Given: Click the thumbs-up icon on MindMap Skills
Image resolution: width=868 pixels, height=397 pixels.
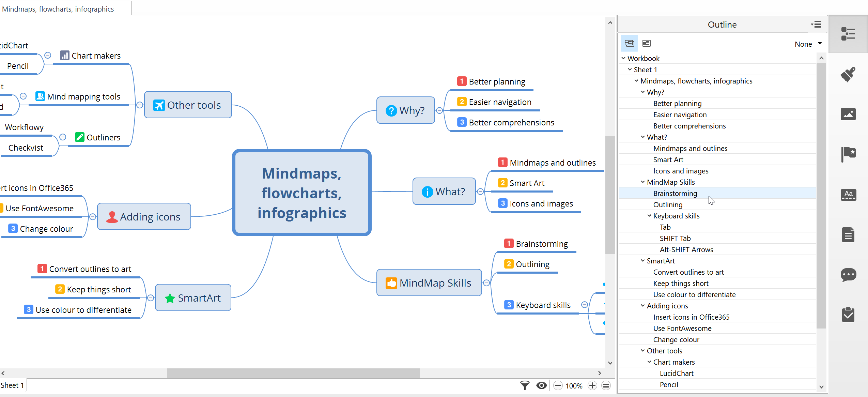Looking at the screenshot, I should (391, 283).
